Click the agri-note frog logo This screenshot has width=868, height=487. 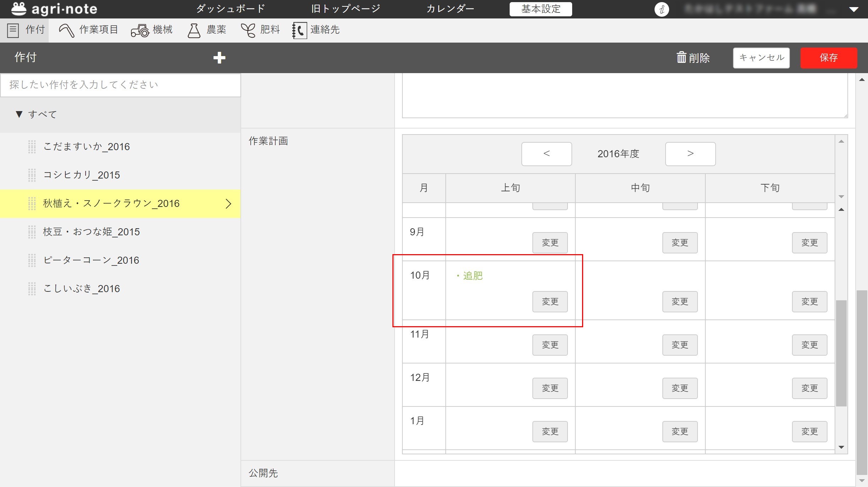(x=18, y=9)
